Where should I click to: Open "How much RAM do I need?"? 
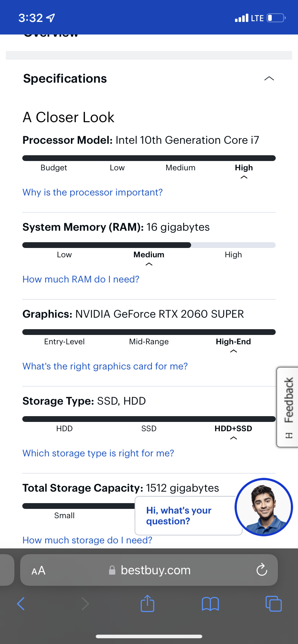[x=81, y=279]
